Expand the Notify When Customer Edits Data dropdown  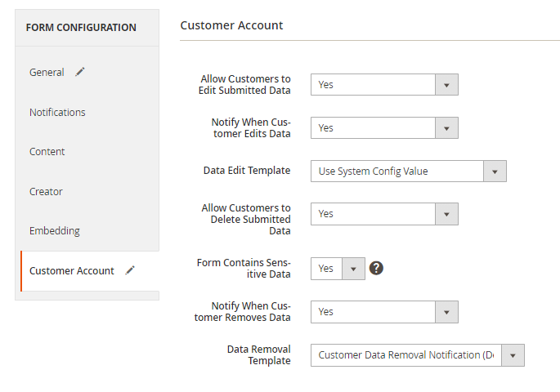point(383,128)
